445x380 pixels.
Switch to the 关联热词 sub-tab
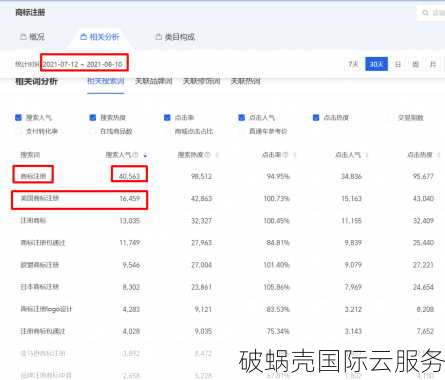point(245,81)
